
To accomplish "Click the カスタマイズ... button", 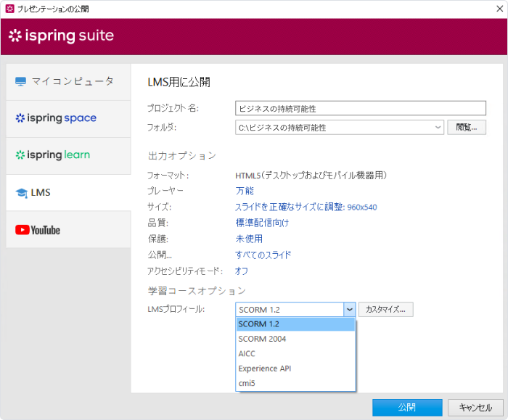I will point(386,310).
